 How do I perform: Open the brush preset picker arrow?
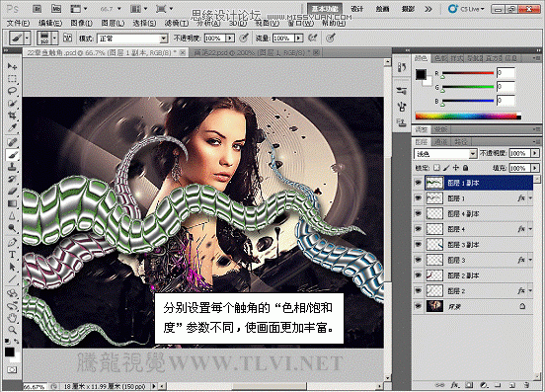[54, 38]
